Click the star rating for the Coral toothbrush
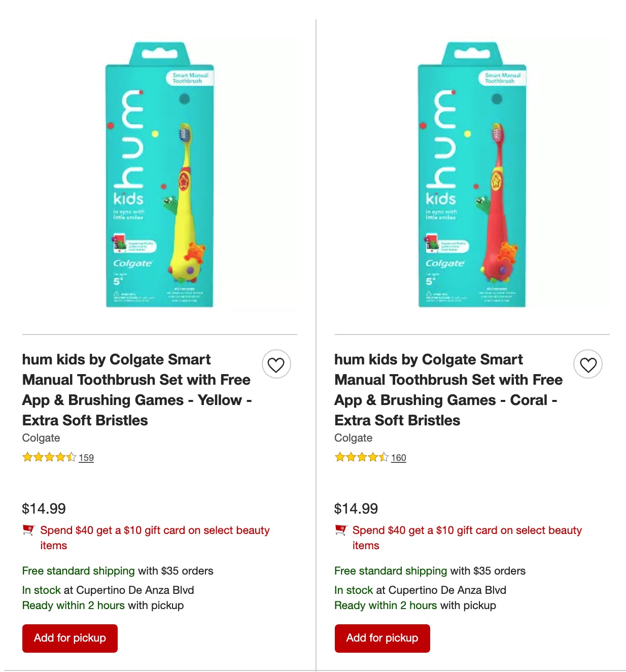 (x=361, y=457)
